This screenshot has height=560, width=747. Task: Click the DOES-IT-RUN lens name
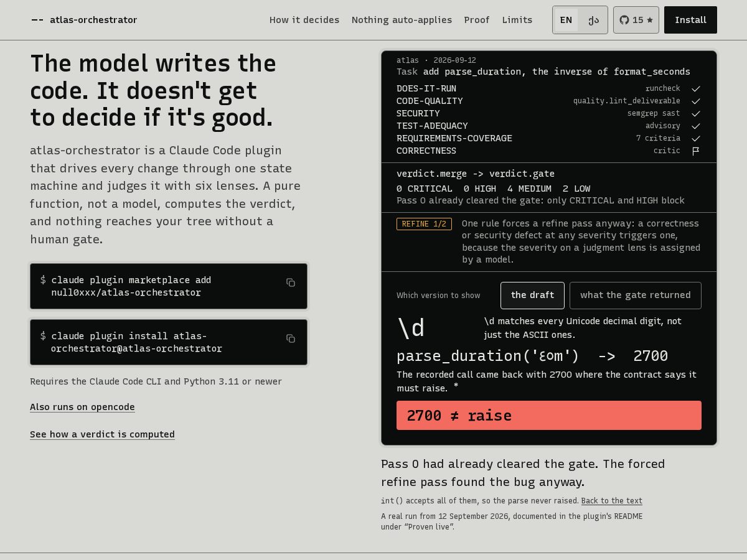pos(426,89)
